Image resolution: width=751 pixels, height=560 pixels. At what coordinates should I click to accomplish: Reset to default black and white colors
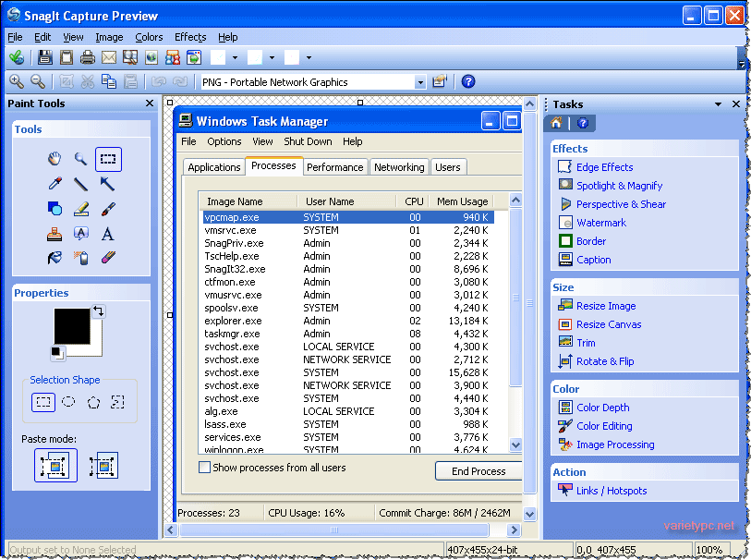tap(57, 353)
